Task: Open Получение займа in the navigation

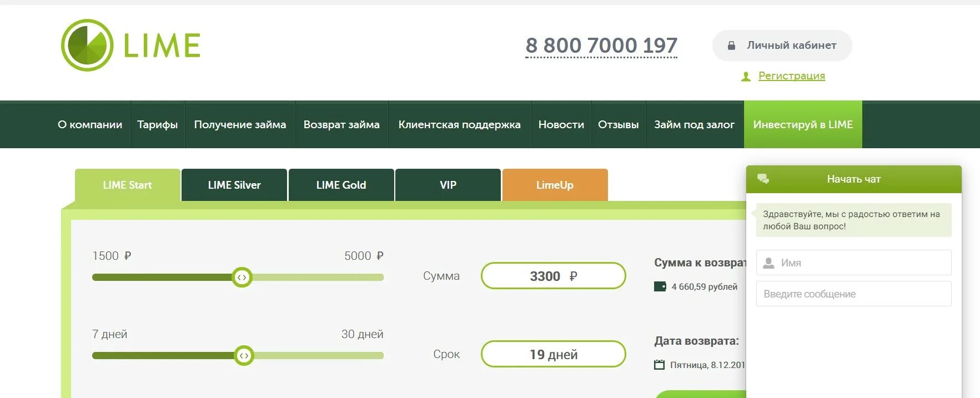Action: click(x=240, y=124)
